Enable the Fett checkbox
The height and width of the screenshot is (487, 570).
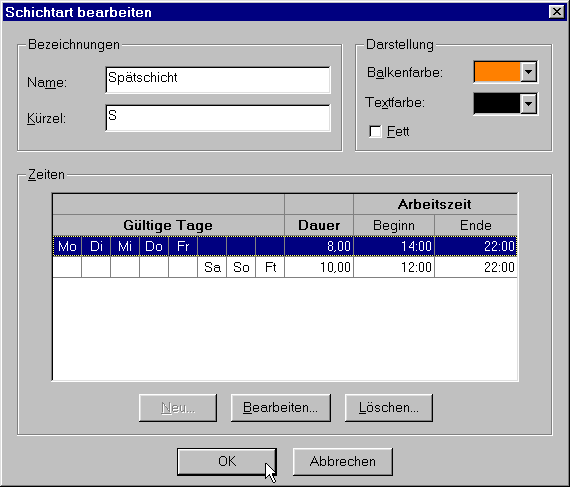[375, 131]
